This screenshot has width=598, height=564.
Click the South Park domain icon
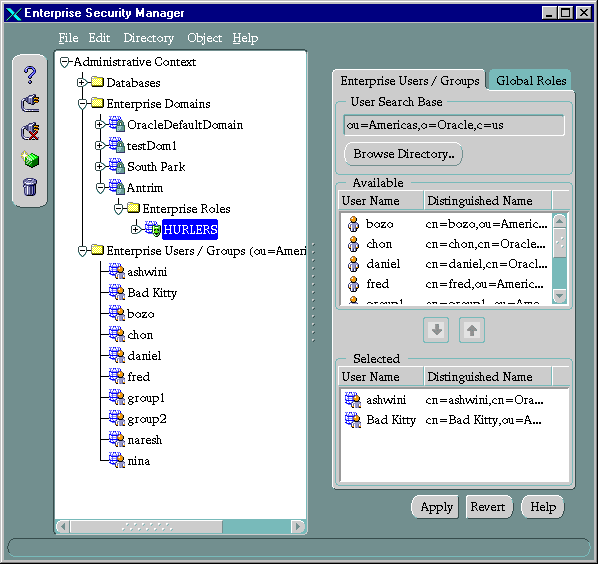(117, 166)
